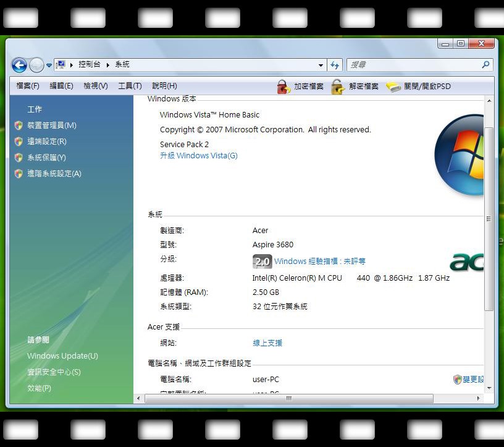Click horizontal scrollbar left arrow
The height and width of the screenshot is (447, 504).
138,398
